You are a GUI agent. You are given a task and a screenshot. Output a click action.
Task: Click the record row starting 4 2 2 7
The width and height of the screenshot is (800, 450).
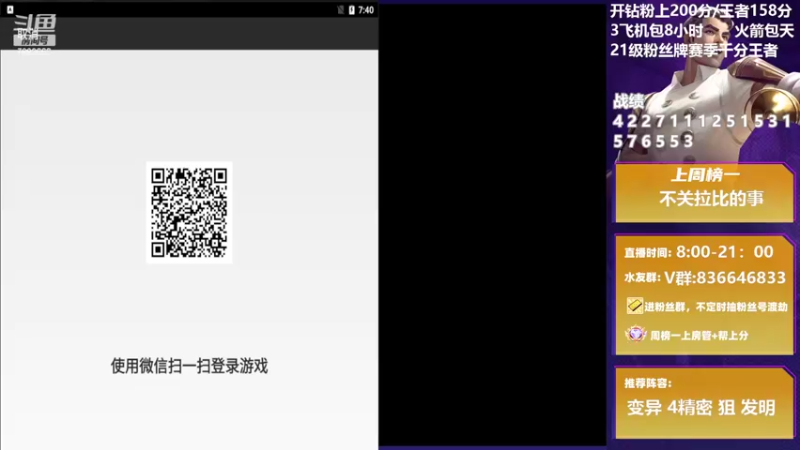coord(702,121)
